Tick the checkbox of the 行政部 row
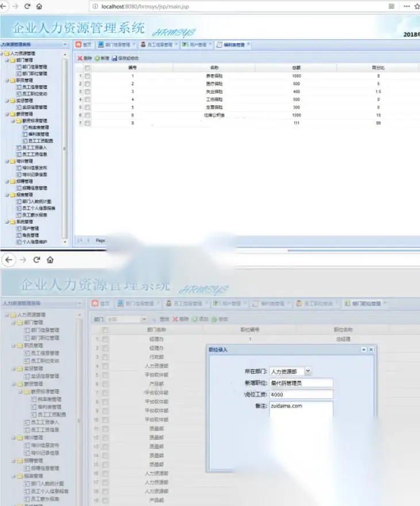 point(105,357)
